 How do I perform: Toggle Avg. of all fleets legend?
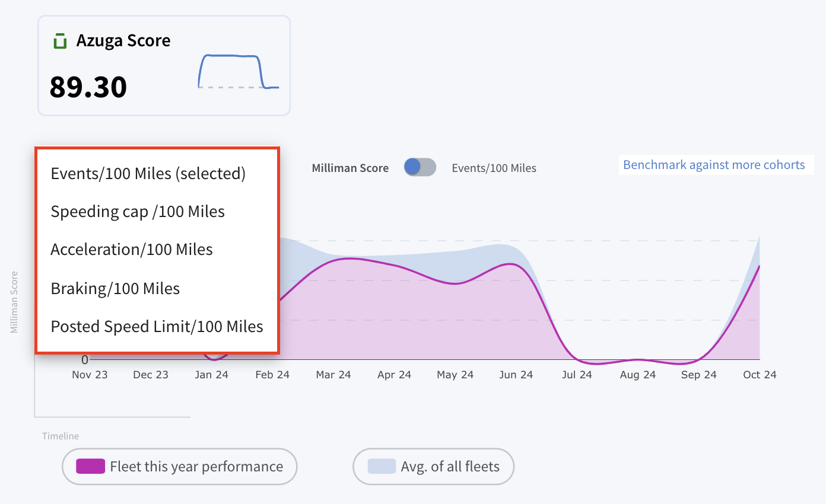click(x=433, y=467)
